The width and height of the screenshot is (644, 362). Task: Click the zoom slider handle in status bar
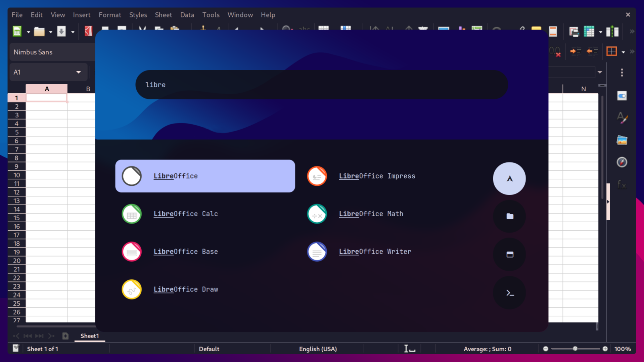pos(575,349)
